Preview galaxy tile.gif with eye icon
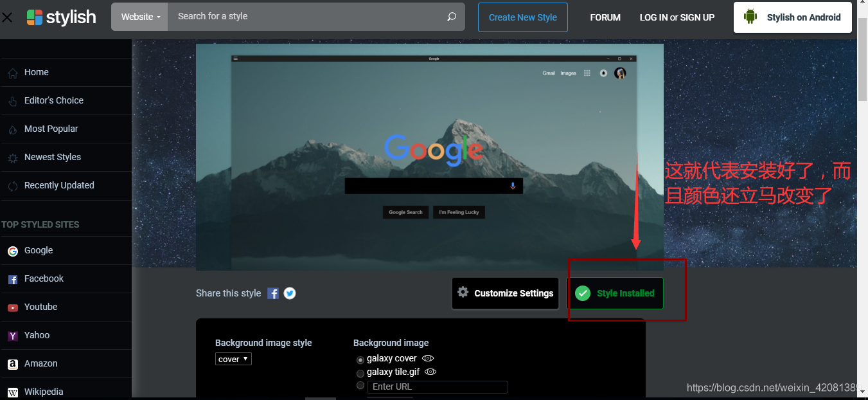This screenshot has width=868, height=400. pyautogui.click(x=431, y=372)
